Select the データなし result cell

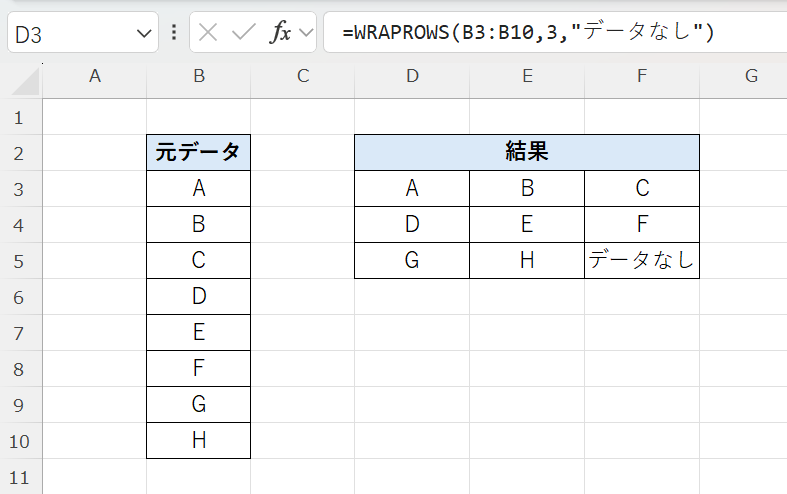[x=641, y=261]
